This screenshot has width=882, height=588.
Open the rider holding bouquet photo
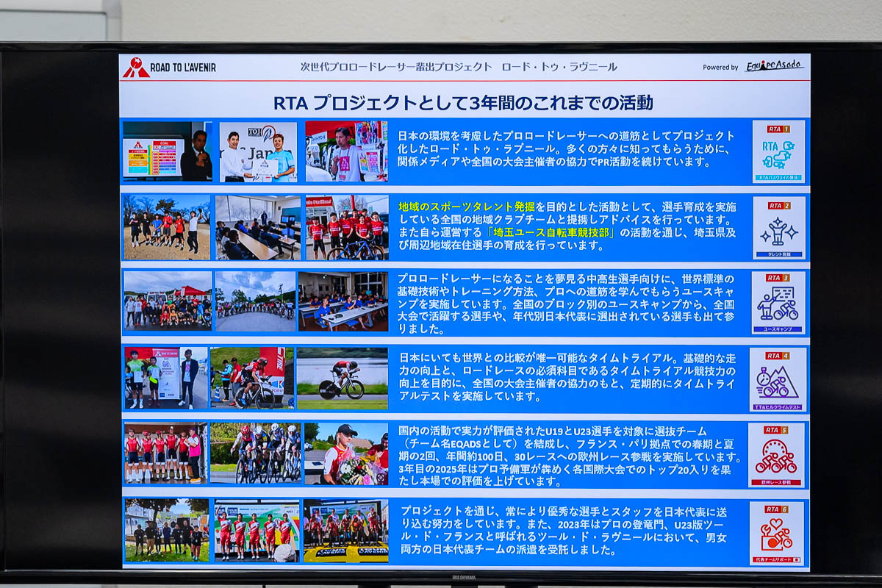click(345, 453)
